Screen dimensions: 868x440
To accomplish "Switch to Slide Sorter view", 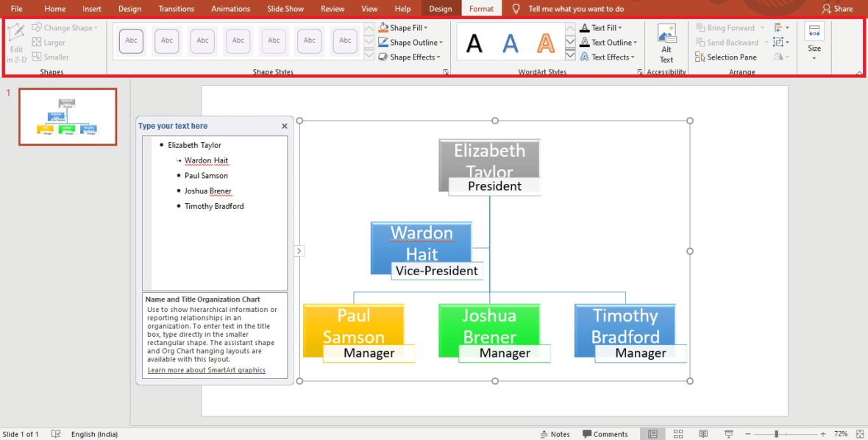I will pyautogui.click(x=678, y=434).
